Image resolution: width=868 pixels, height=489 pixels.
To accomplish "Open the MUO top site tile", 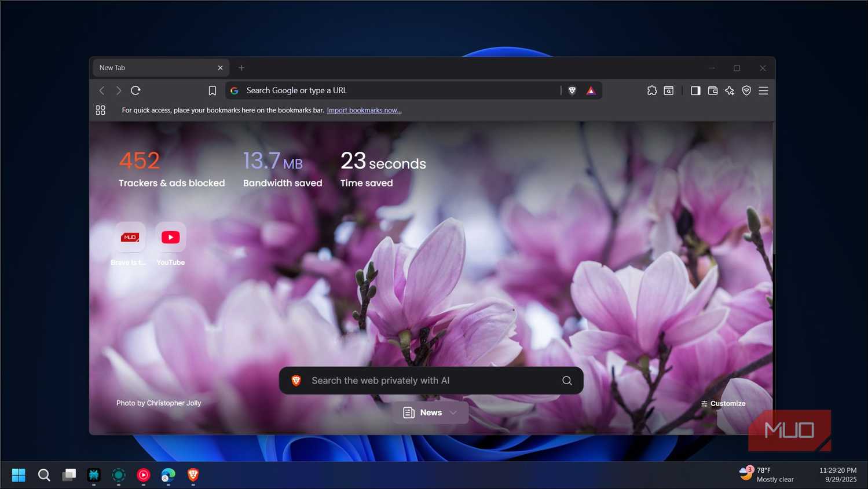I will tap(130, 237).
